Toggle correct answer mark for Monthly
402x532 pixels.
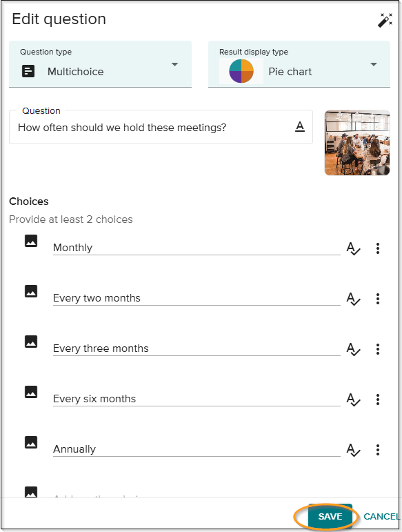pos(353,248)
